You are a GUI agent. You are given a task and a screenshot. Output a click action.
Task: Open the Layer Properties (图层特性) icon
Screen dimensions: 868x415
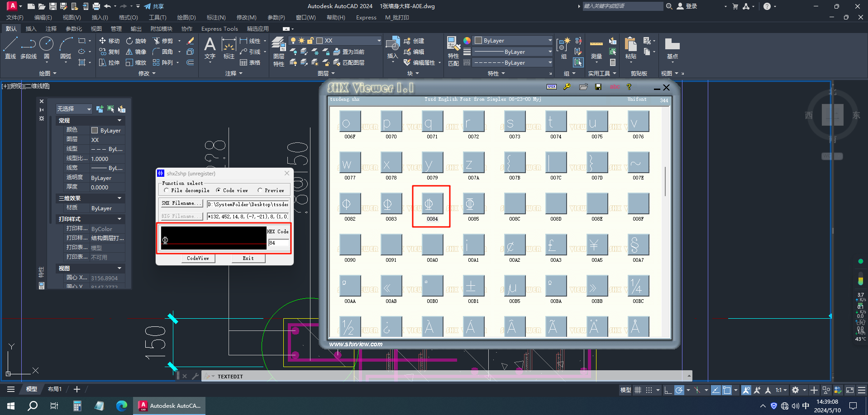pos(279,52)
